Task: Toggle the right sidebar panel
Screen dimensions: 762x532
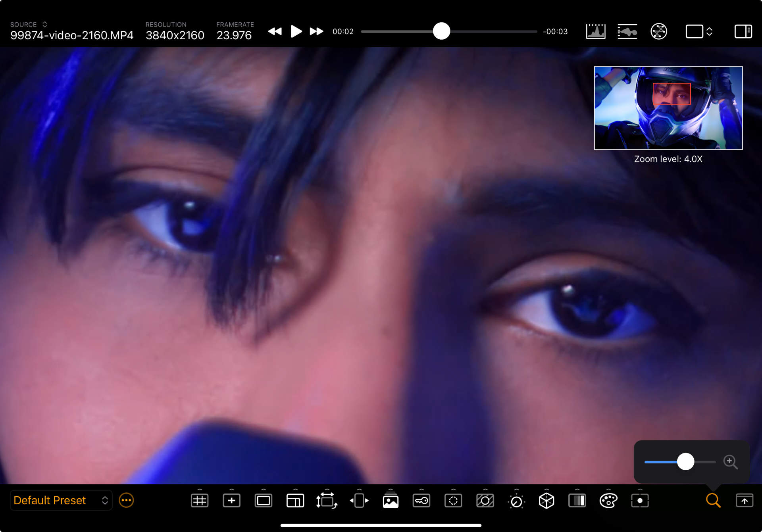Action: (x=743, y=31)
